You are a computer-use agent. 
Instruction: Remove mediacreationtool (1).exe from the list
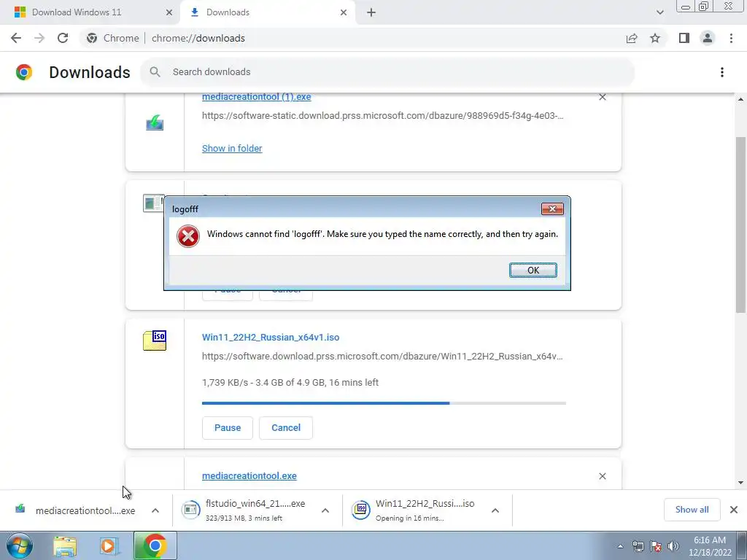click(x=602, y=97)
